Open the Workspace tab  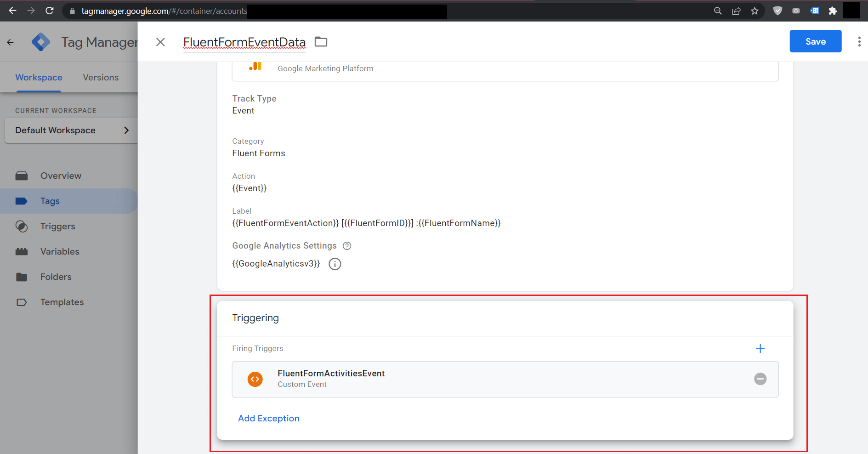coord(39,78)
